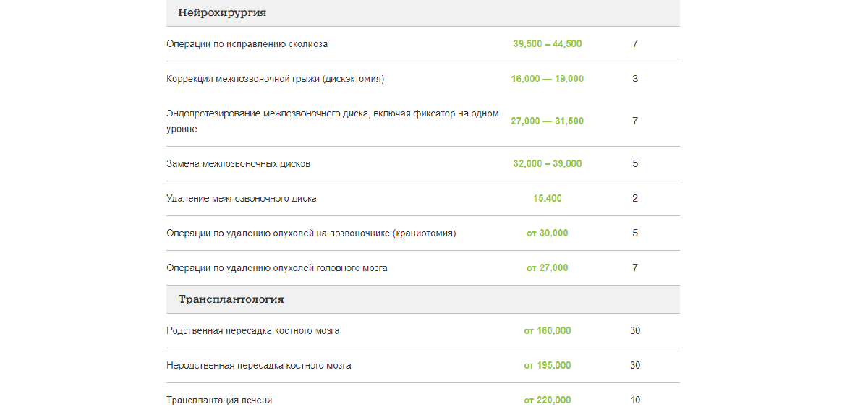This screenshot has width=868, height=420.
Task: Click the price от 30,000
Action: (547, 233)
